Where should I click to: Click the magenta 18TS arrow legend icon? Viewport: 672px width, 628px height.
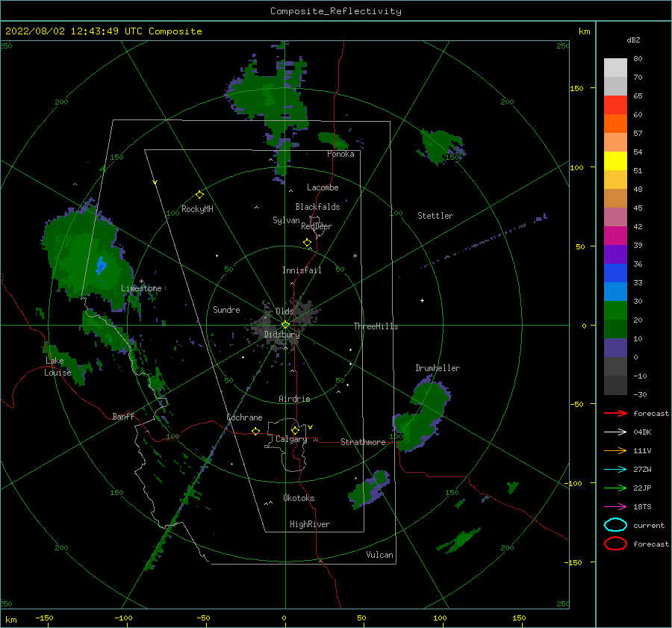click(x=615, y=507)
